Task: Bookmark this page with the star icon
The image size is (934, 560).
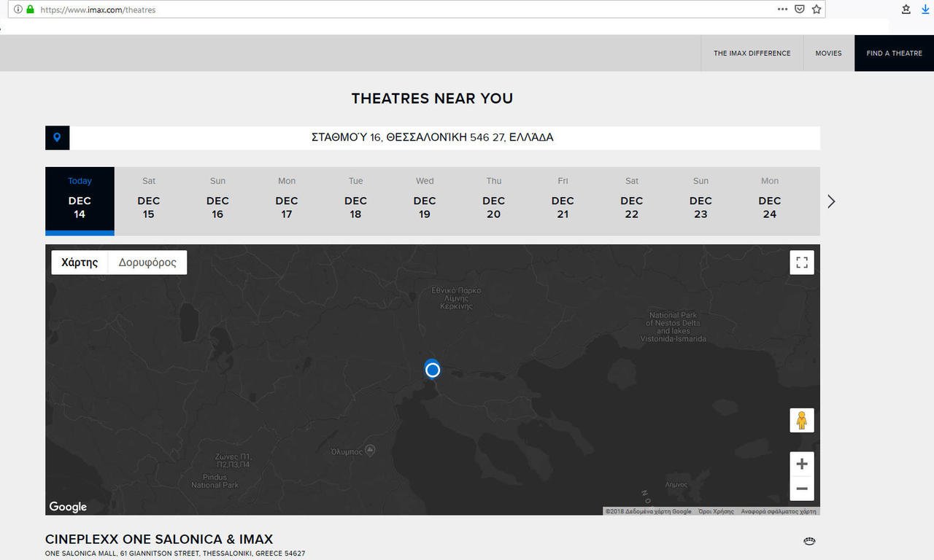Action: [x=817, y=9]
